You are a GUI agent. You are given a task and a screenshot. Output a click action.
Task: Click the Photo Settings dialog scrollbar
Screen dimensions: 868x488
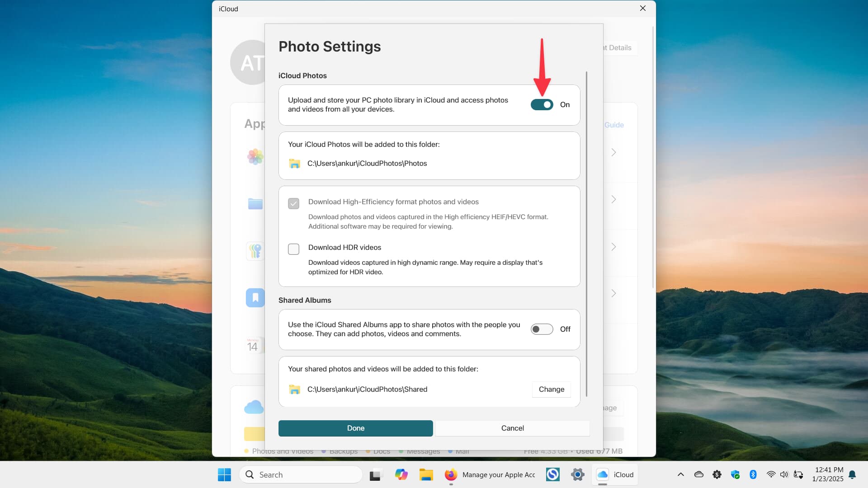click(x=586, y=234)
